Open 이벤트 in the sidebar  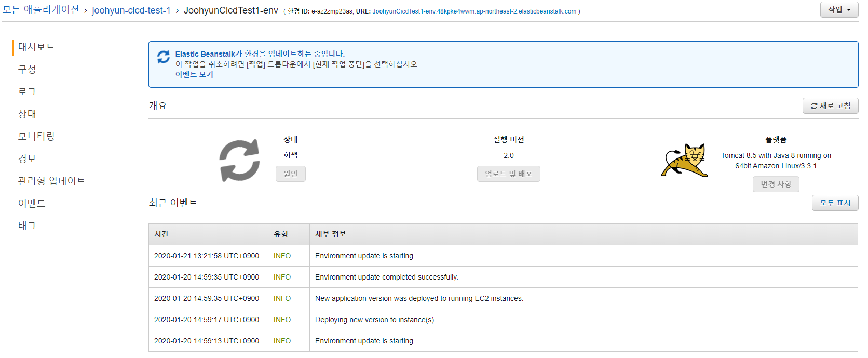(32, 204)
